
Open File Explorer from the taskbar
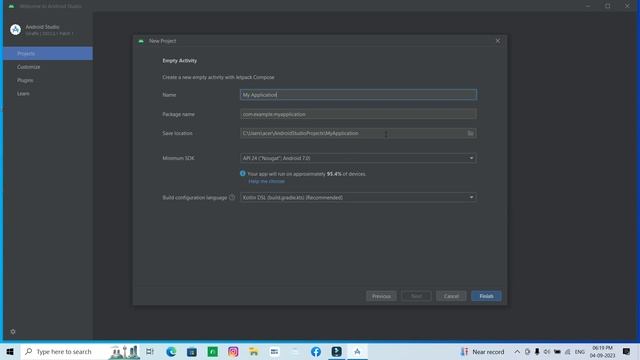point(253,351)
